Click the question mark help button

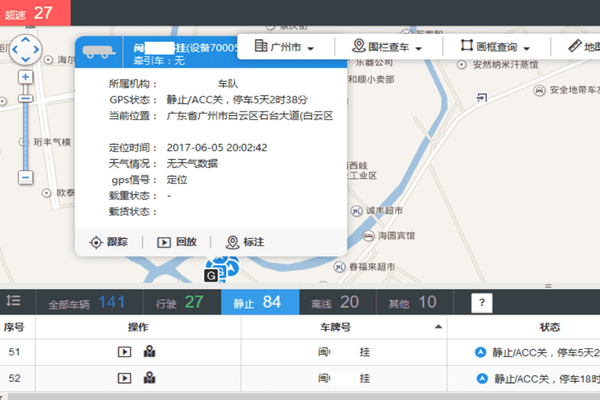480,302
